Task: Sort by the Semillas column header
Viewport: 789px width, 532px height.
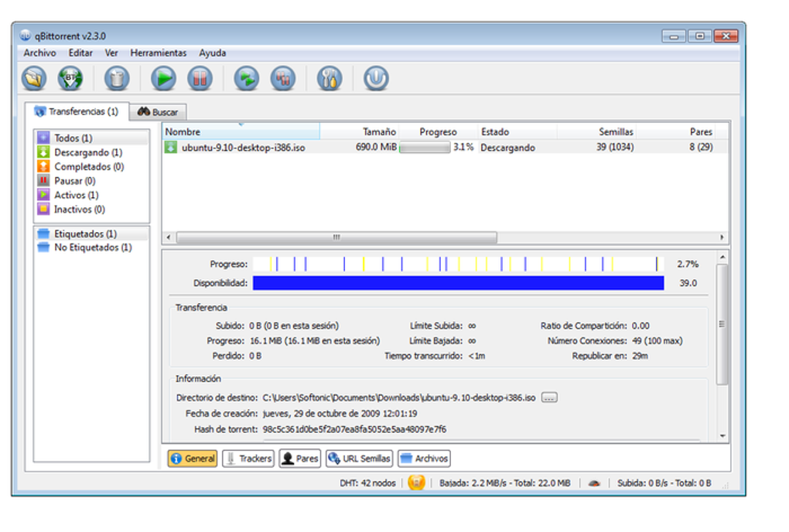Action: 596,131
